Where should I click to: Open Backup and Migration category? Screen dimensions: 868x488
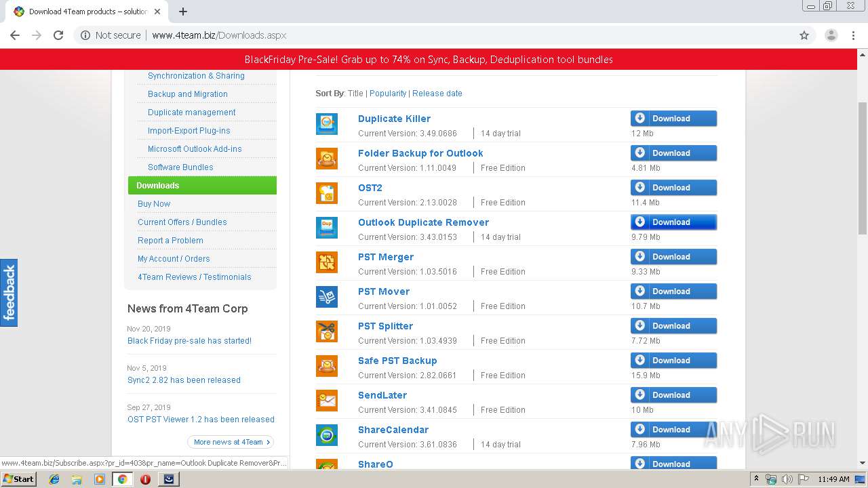click(188, 94)
